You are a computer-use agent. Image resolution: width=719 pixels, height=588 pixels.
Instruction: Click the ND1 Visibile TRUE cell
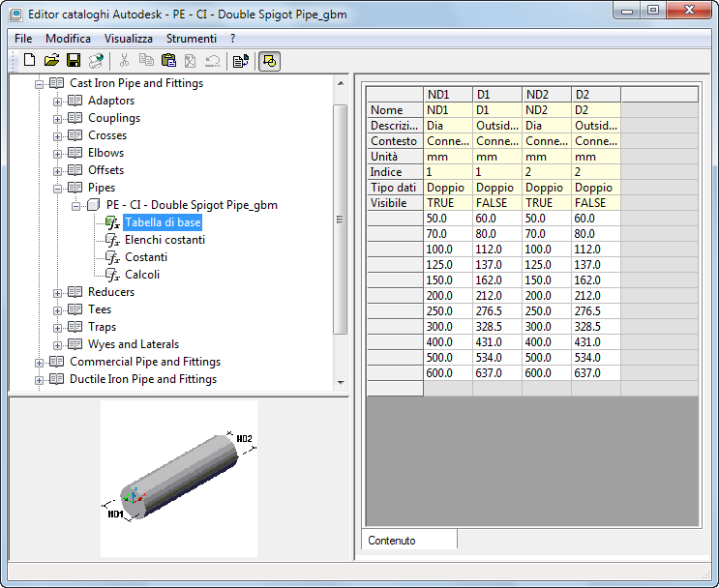[448, 202]
